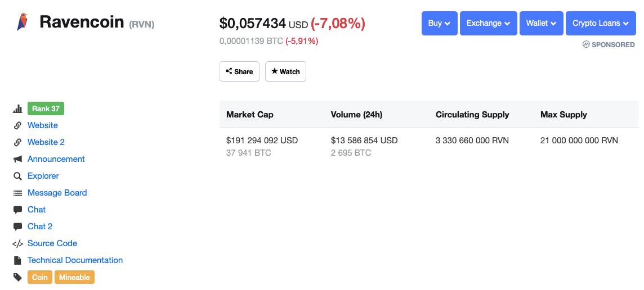Click the megaphone Announcement icon

pyautogui.click(x=17, y=159)
